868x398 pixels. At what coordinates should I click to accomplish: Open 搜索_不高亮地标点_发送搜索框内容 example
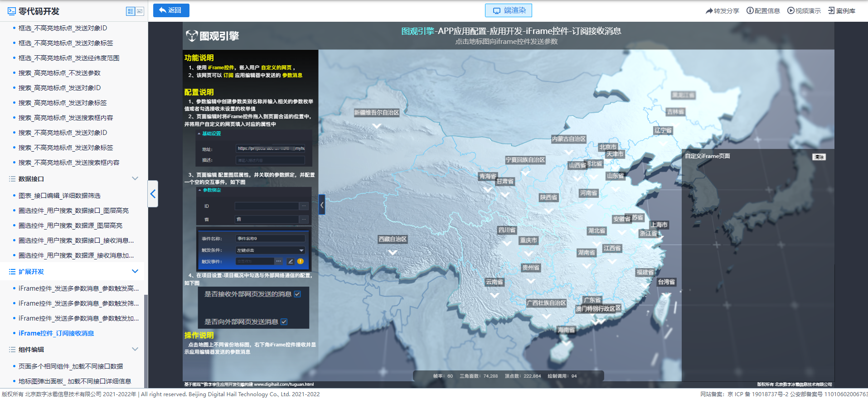point(69,163)
